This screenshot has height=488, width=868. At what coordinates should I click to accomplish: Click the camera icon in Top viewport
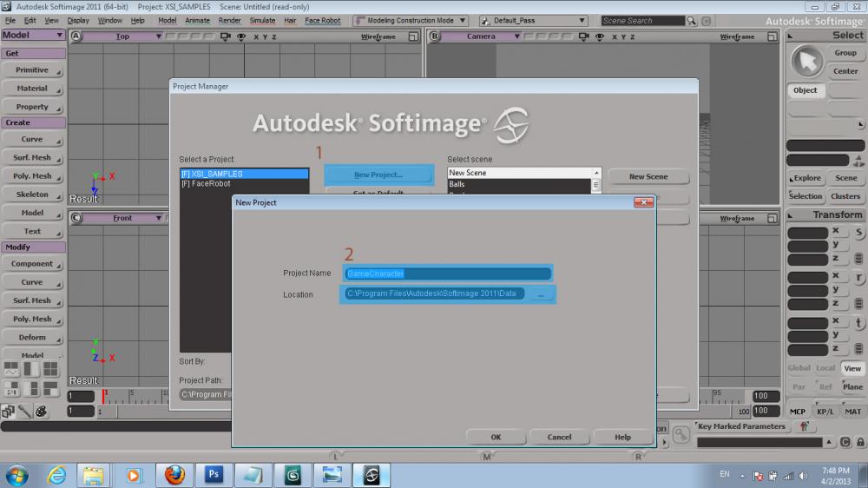tap(226, 36)
